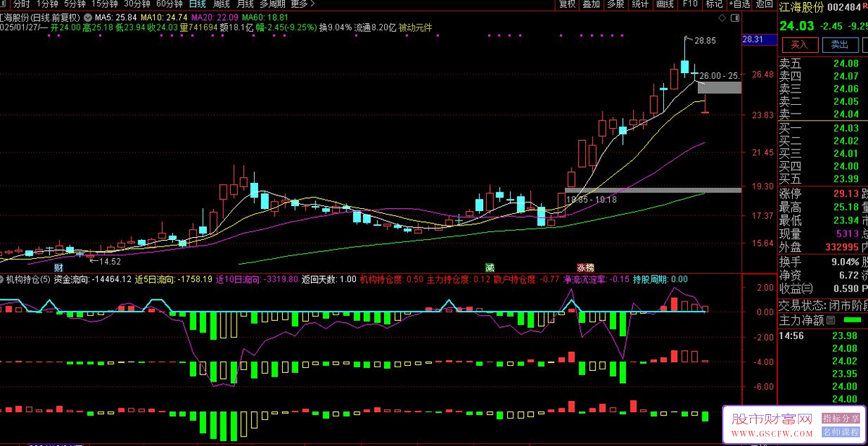Click the 换手 value 9.04%
Image resolution: width=868 pixels, height=446 pixels.
click(x=844, y=262)
